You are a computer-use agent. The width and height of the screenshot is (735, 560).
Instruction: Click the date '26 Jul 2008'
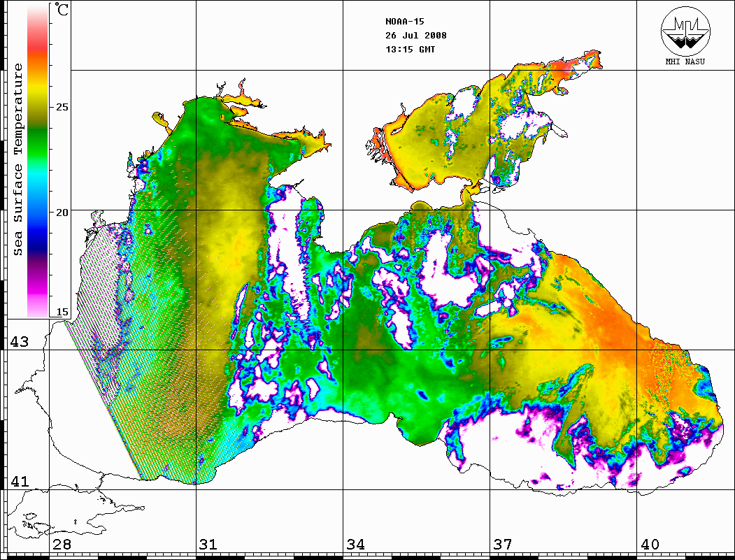click(x=416, y=35)
